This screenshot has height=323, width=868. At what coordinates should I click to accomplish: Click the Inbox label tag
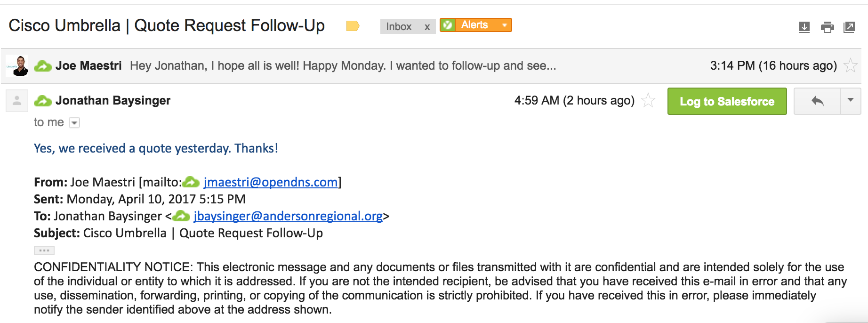pos(399,27)
